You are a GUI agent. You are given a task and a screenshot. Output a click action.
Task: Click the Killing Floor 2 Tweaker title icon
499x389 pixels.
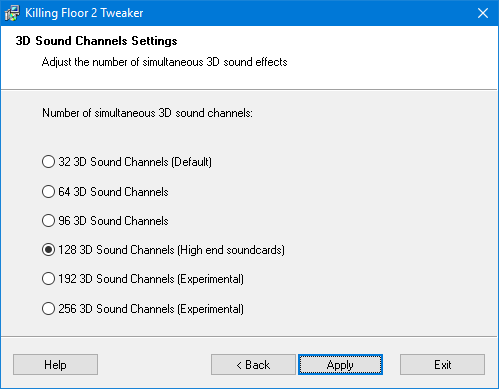pyautogui.click(x=12, y=13)
